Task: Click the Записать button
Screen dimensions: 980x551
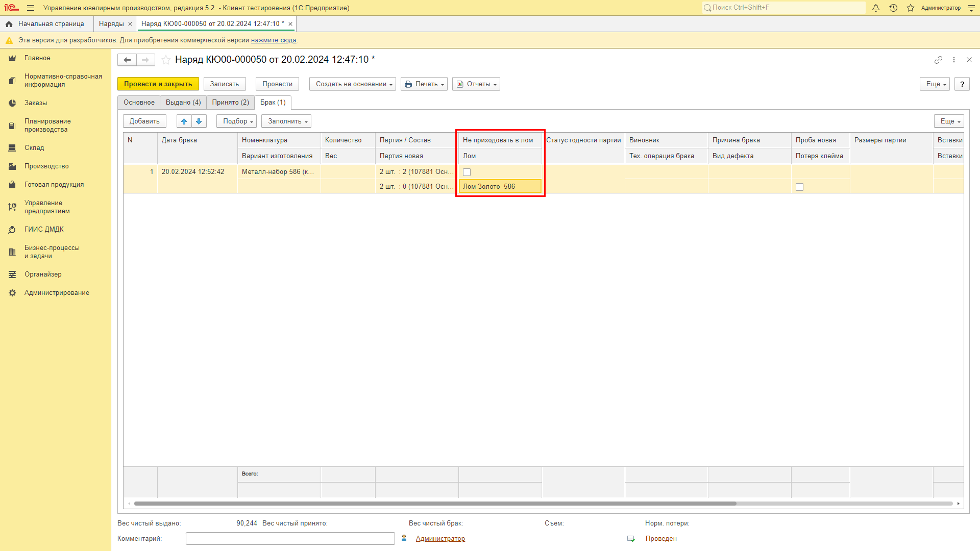Action: tap(225, 84)
